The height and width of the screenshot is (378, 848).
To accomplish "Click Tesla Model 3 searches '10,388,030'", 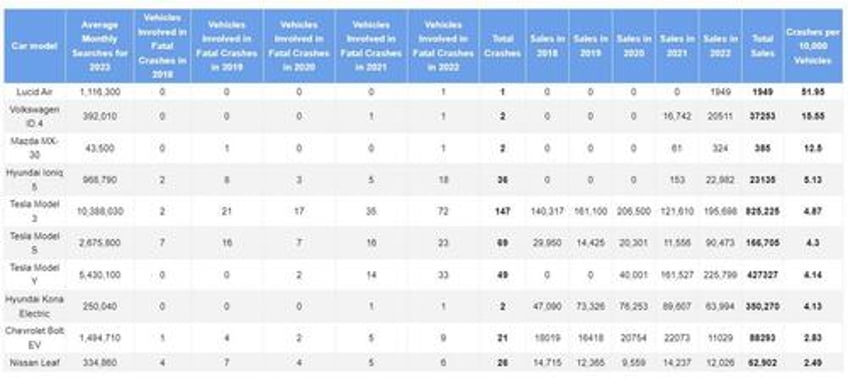I will 100,211.
